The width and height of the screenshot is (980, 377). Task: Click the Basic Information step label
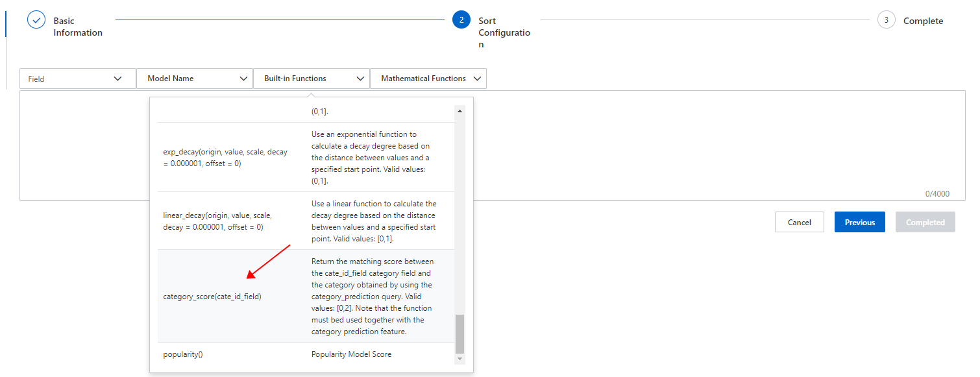(78, 27)
